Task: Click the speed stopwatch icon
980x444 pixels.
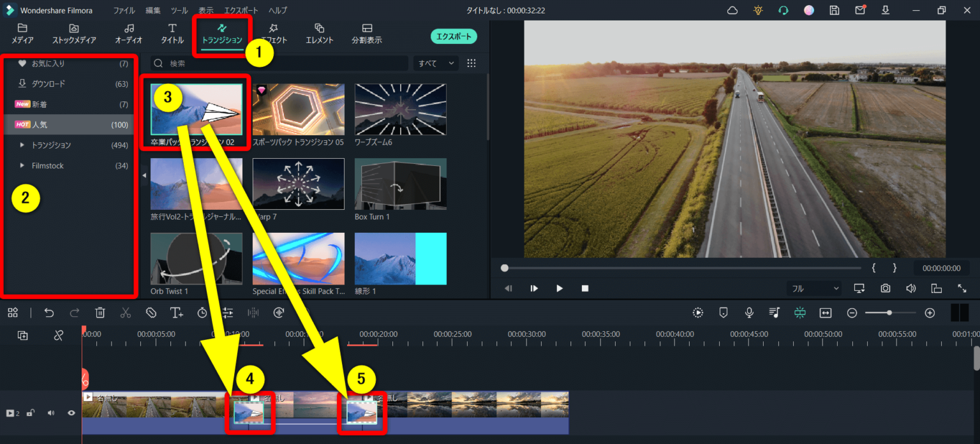Action: (x=202, y=313)
